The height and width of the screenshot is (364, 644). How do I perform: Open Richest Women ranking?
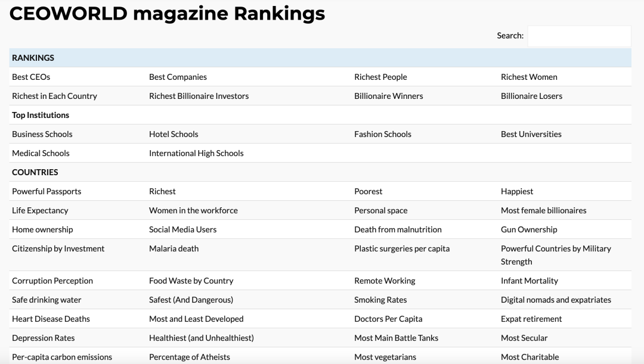(x=529, y=77)
